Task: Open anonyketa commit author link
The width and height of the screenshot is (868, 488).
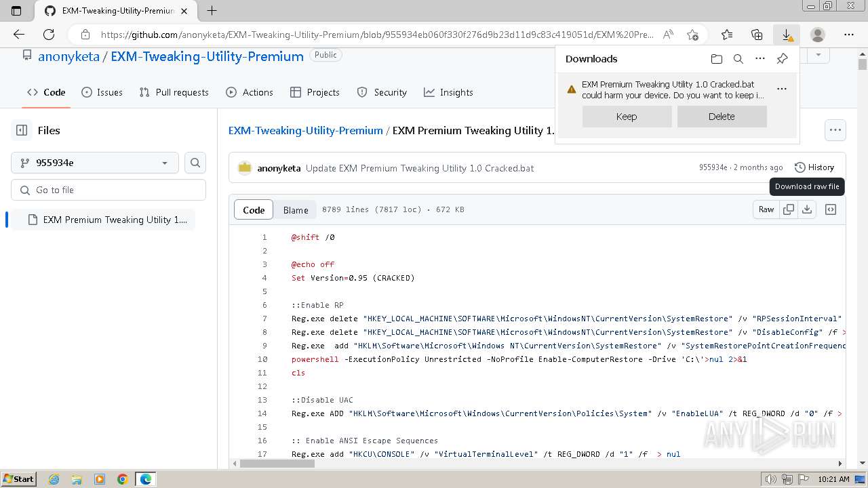Action: pos(279,168)
